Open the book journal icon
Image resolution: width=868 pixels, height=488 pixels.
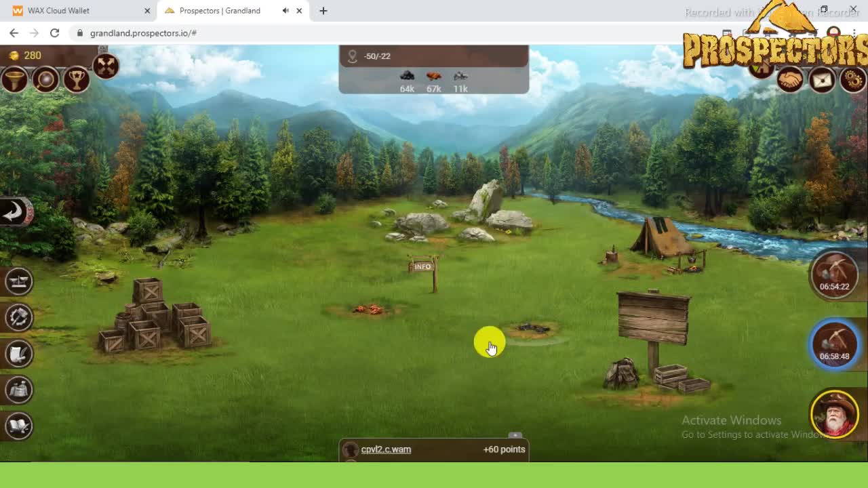point(19,426)
